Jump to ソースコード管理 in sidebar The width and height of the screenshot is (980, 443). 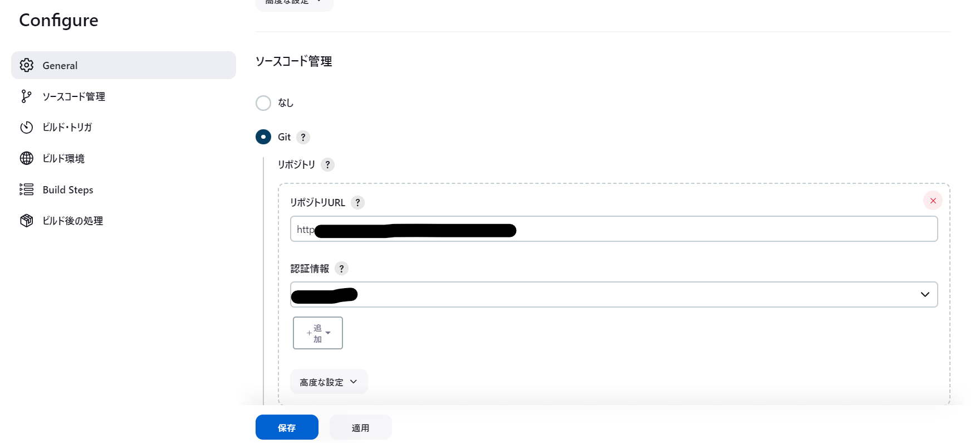[x=124, y=96]
